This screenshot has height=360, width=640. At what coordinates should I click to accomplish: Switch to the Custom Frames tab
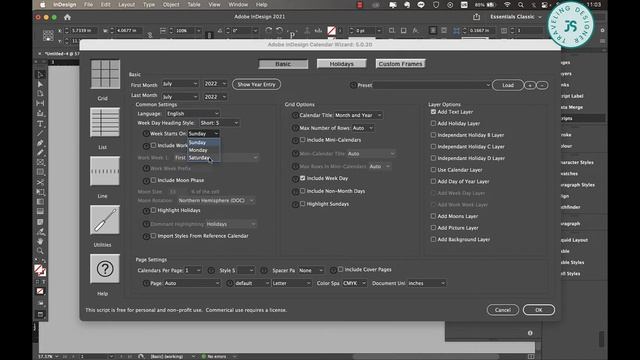tap(400, 64)
